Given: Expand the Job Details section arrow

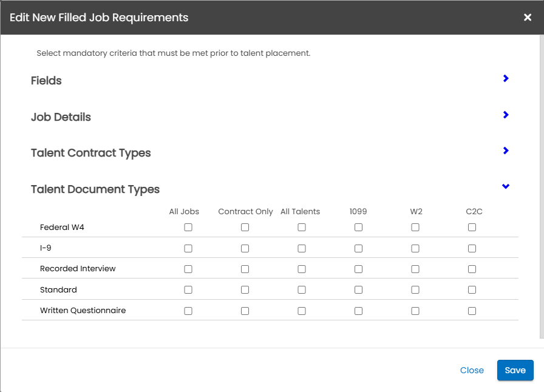Looking at the screenshot, I should click(506, 115).
